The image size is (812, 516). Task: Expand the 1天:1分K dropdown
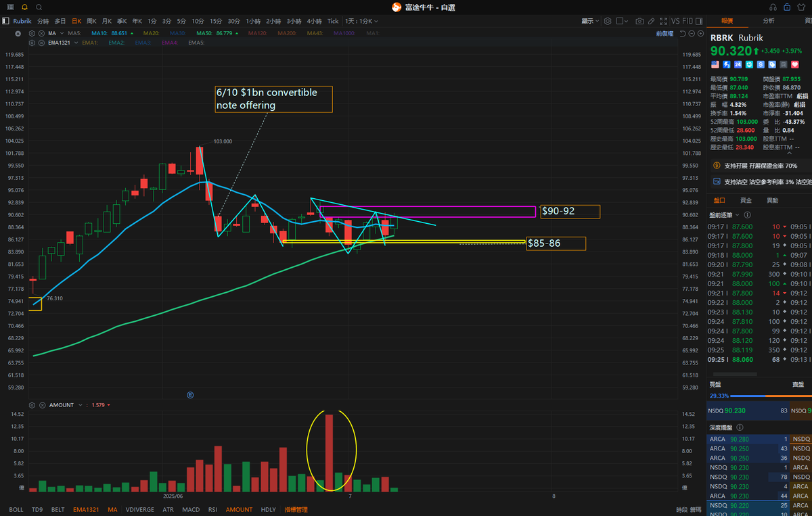[x=362, y=21]
